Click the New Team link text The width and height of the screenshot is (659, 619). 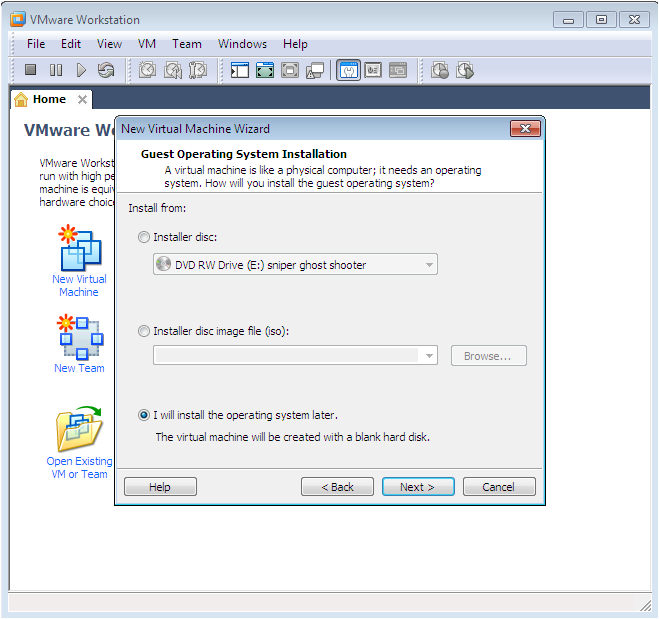click(79, 368)
